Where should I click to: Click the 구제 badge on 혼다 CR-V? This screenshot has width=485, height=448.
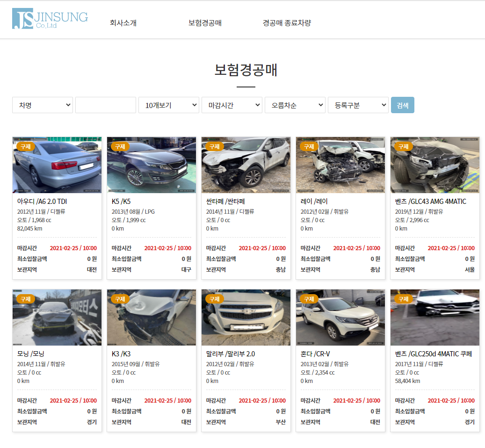[309, 299]
